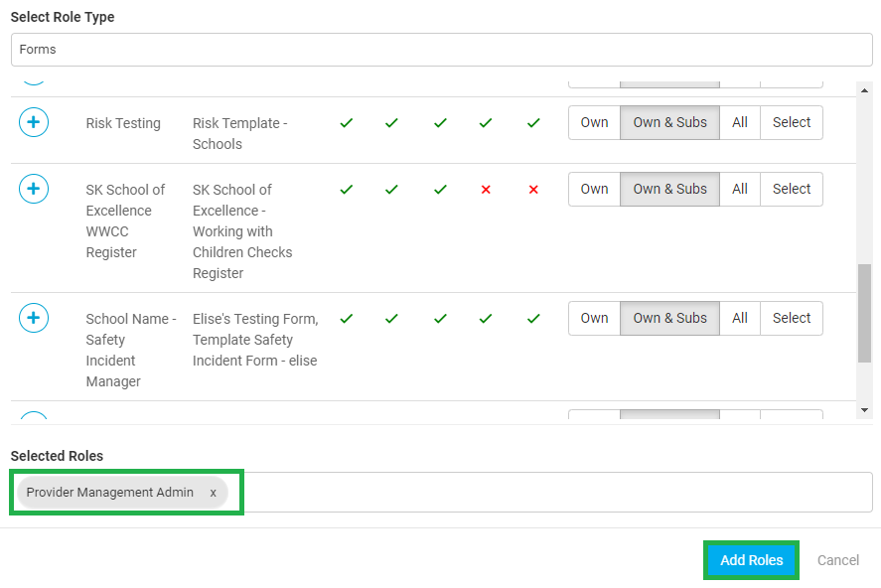Click first green checkmark in Safety Incident Manager row
The image size is (881, 588).
coord(347,319)
